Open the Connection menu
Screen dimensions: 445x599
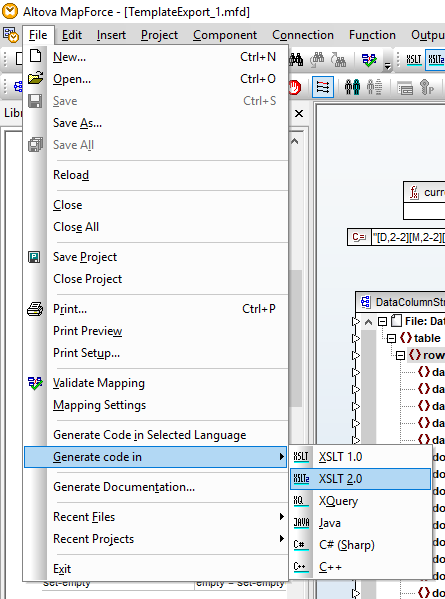click(x=303, y=35)
